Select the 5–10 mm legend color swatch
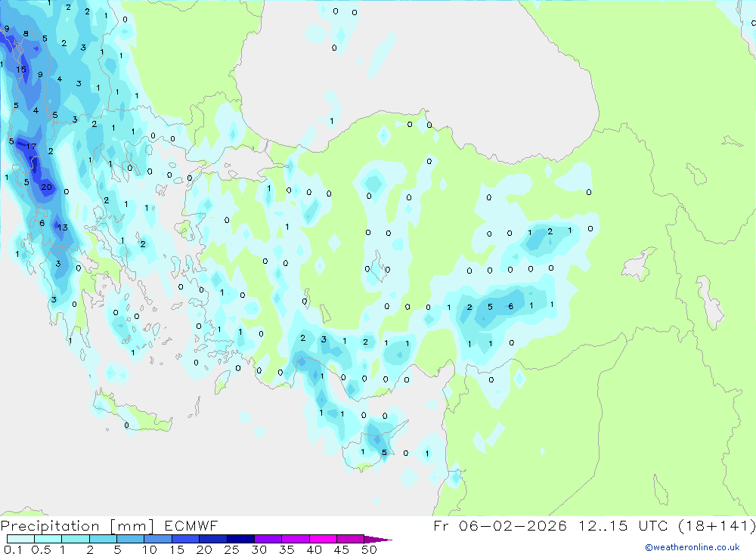 pos(130,539)
